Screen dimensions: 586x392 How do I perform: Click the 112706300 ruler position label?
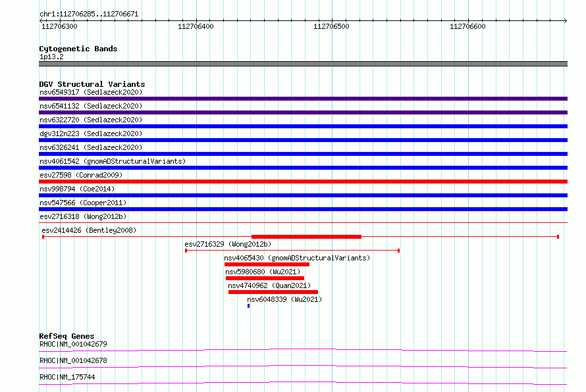[x=59, y=26]
